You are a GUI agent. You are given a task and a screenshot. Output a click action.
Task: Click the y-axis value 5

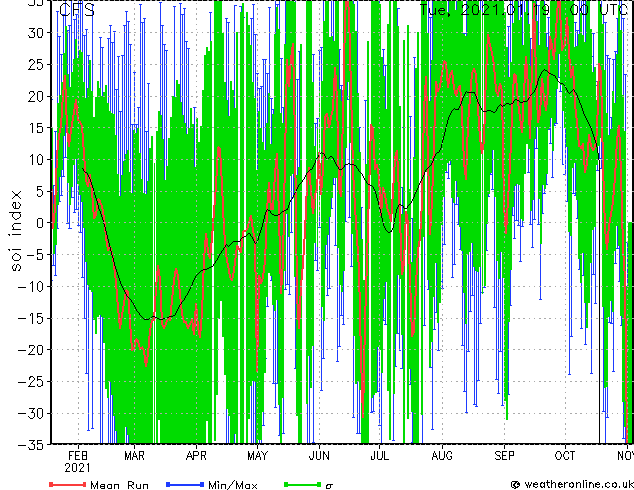click(40, 191)
